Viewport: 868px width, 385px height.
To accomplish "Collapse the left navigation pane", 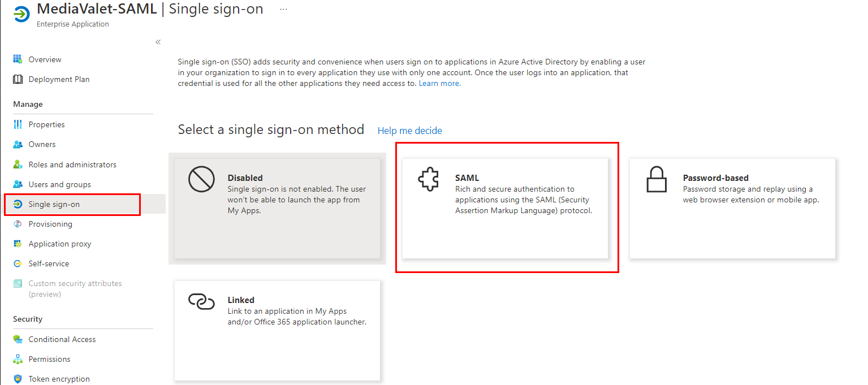I will point(157,41).
